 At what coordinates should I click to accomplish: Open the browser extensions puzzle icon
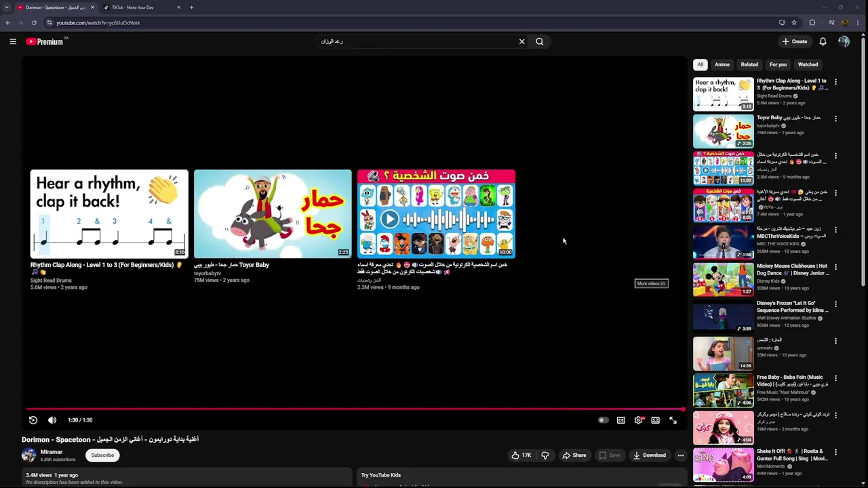[x=812, y=22]
